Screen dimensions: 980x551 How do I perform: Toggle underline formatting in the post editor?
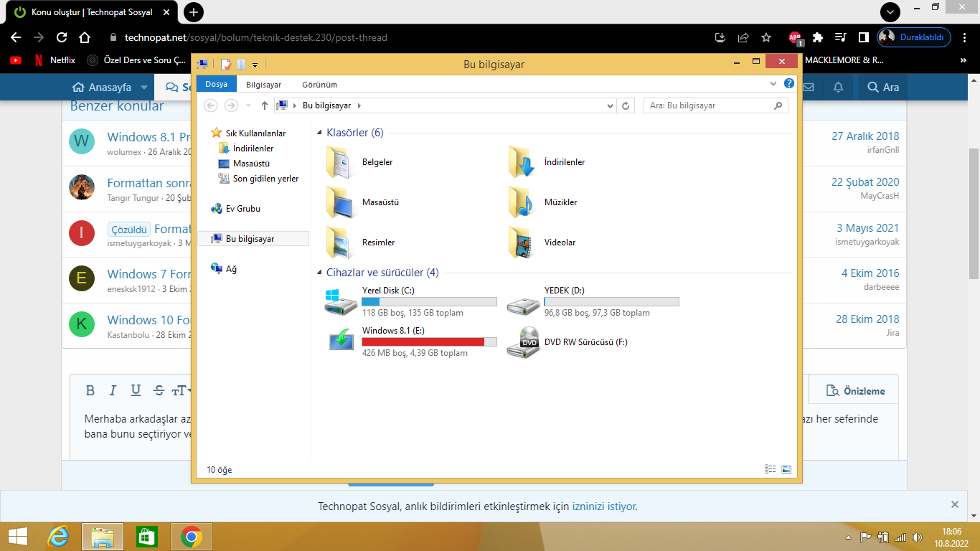136,390
